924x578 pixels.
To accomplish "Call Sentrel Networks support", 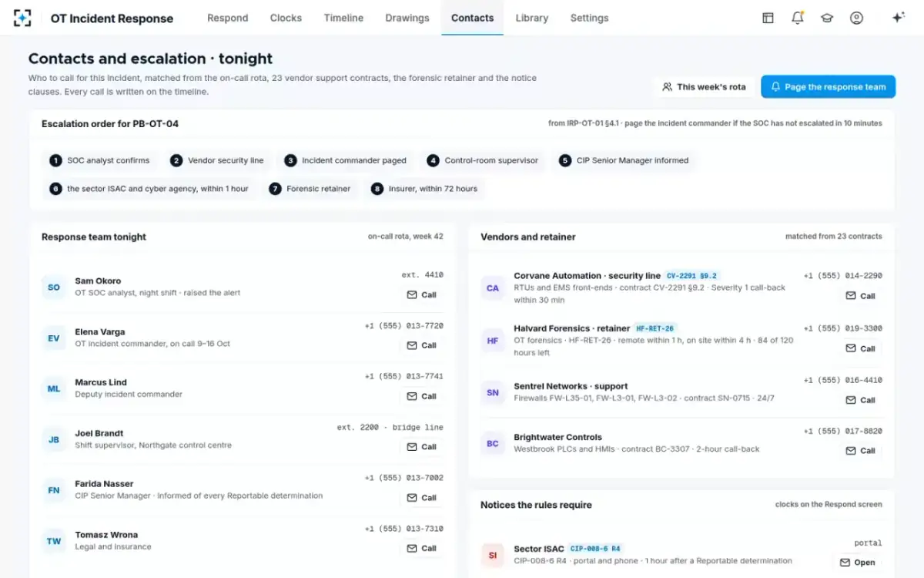I will click(860, 400).
